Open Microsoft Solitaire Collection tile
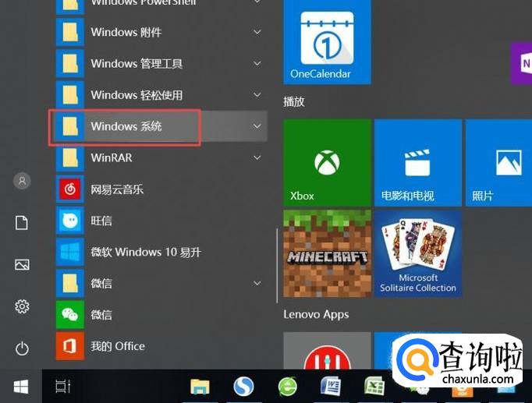The height and width of the screenshot is (403, 532). point(418,253)
